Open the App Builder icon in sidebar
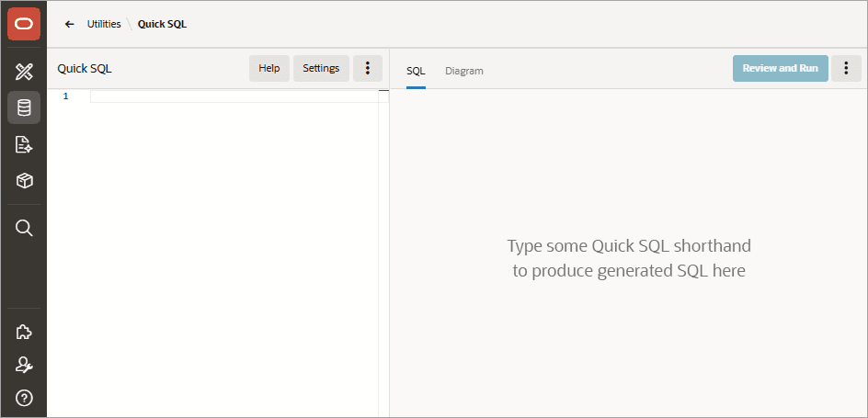Image resolution: width=868 pixels, height=418 pixels. click(24, 72)
